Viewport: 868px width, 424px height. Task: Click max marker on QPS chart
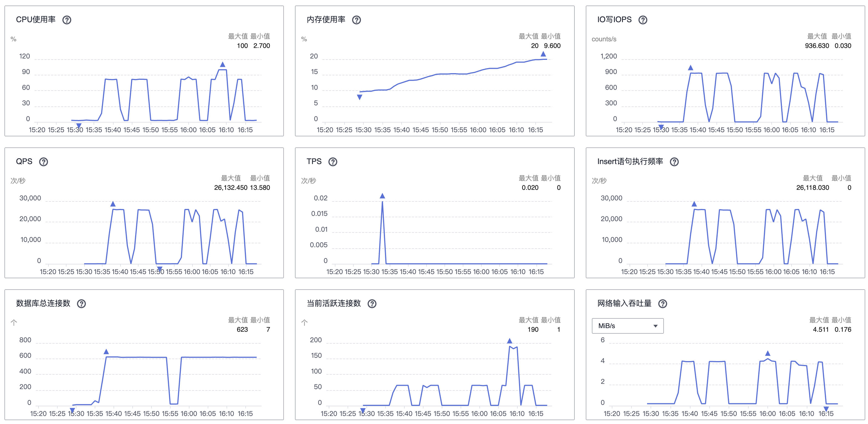(x=113, y=204)
